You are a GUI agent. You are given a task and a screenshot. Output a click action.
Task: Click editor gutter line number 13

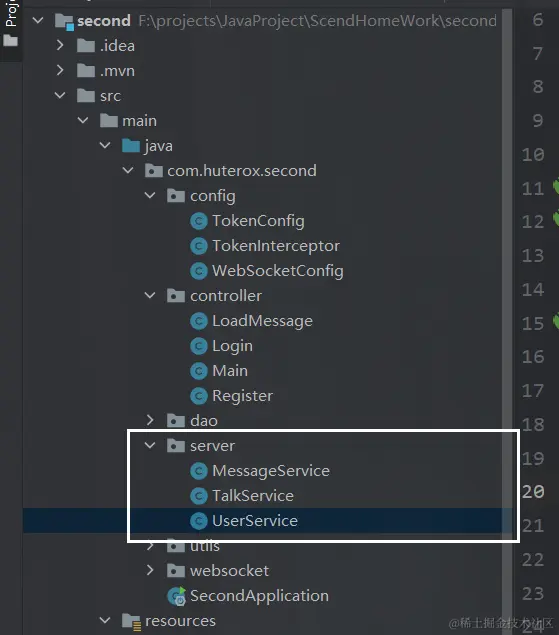(532, 256)
